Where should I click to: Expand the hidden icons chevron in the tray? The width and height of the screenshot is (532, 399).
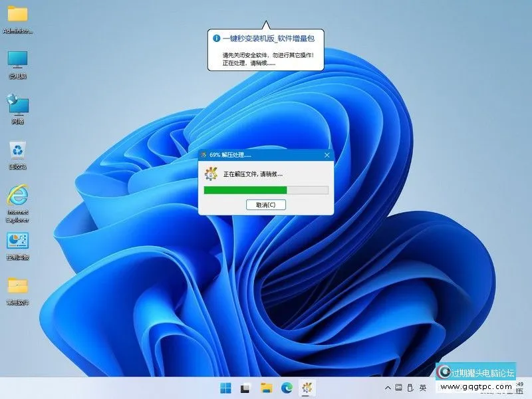(x=387, y=387)
